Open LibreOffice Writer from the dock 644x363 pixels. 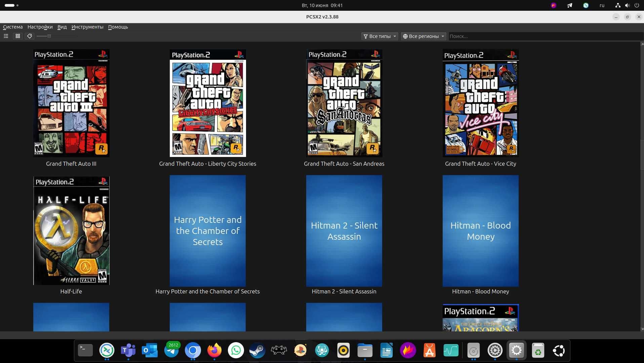[387, 351]
